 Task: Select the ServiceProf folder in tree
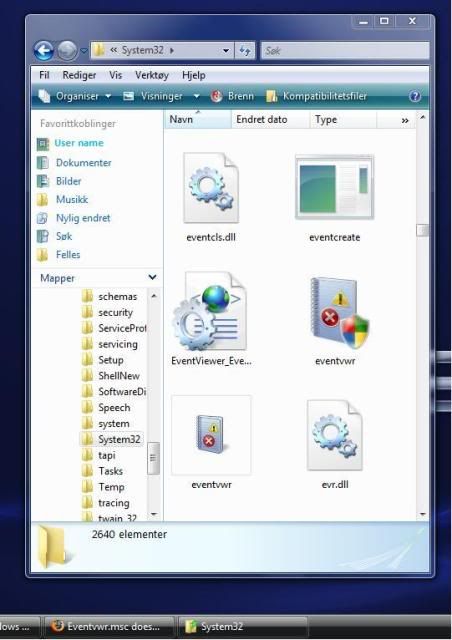tap(114, 328)
